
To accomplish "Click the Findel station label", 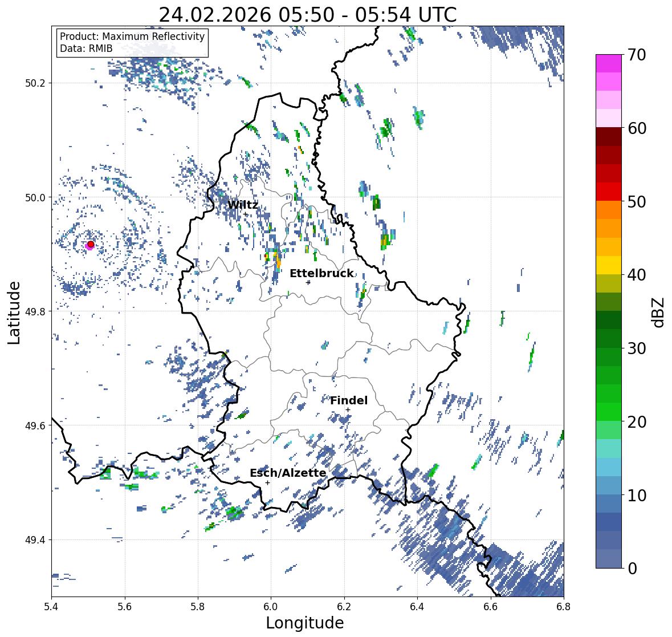I will (349, 400).
